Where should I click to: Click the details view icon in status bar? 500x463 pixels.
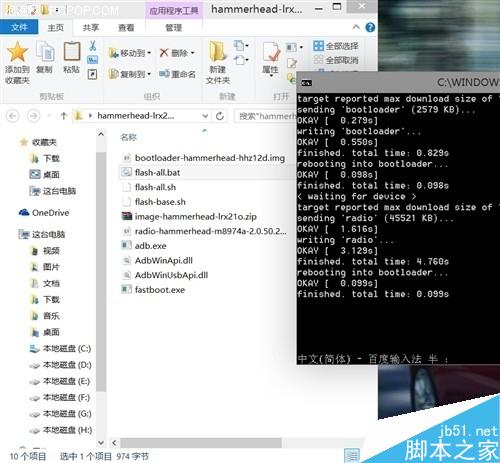tap(351, 456)
